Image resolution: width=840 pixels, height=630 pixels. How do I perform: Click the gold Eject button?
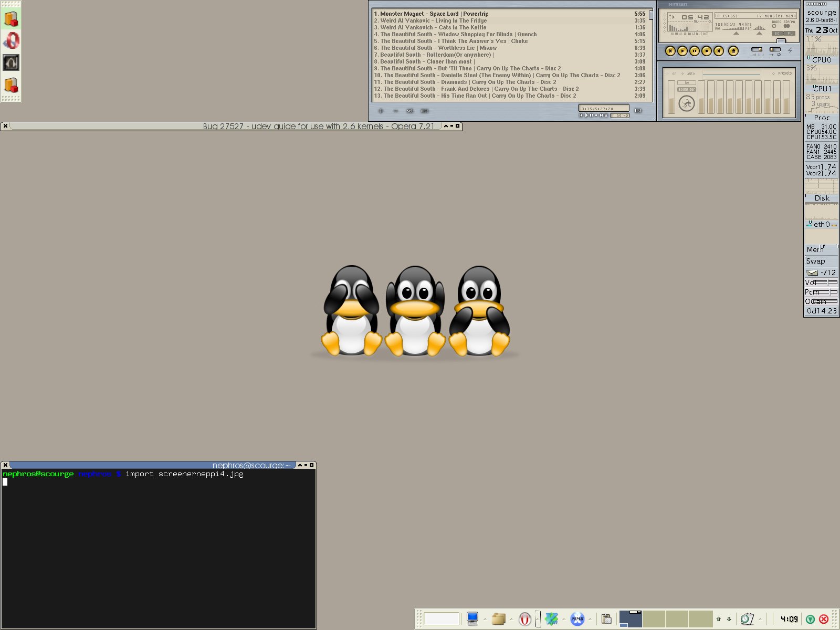pyautogui.click(x=733, y=51)
